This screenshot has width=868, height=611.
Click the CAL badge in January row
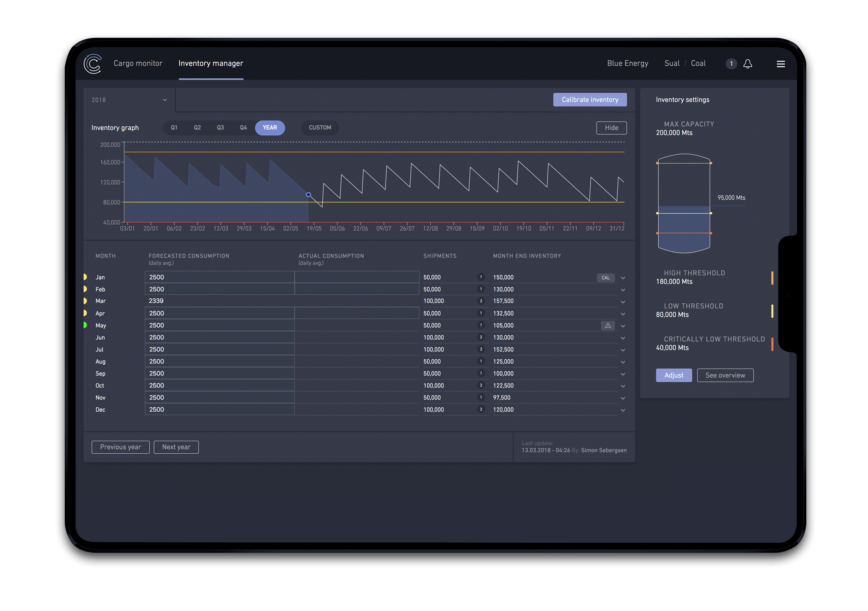pos(605,278)
